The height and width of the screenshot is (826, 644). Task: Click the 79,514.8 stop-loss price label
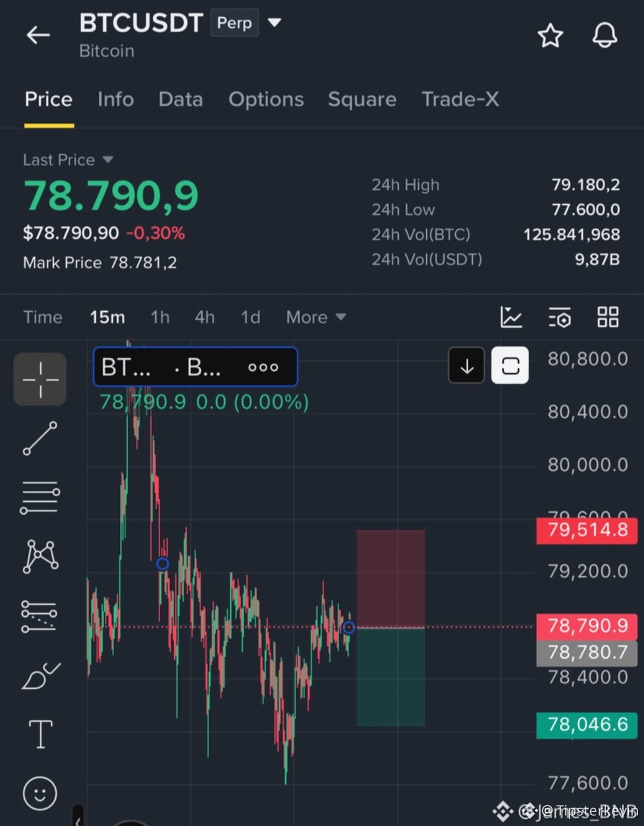[587, 530]
